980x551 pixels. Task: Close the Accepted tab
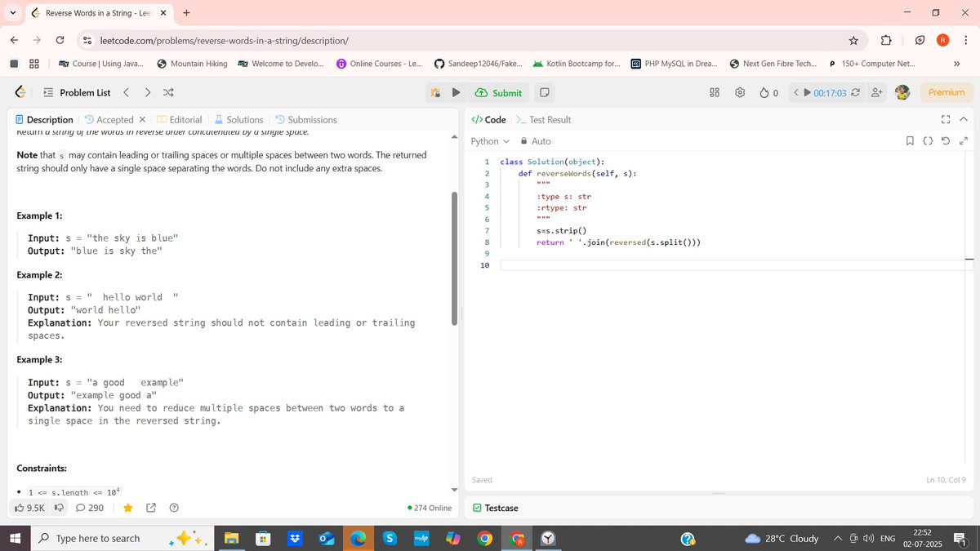point(142,119)
